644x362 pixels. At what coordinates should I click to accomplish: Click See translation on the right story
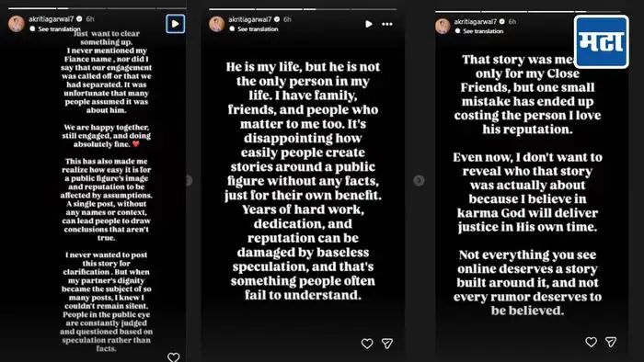[x=483, y=31]
